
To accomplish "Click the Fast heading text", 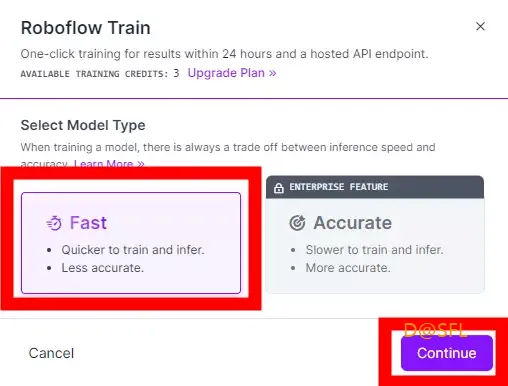I will tap(88, 223).
